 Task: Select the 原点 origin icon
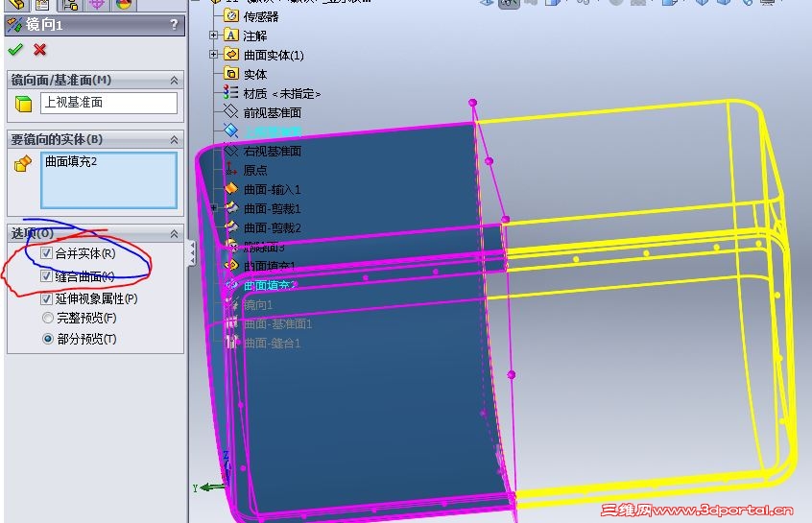[x=230, y=169]
